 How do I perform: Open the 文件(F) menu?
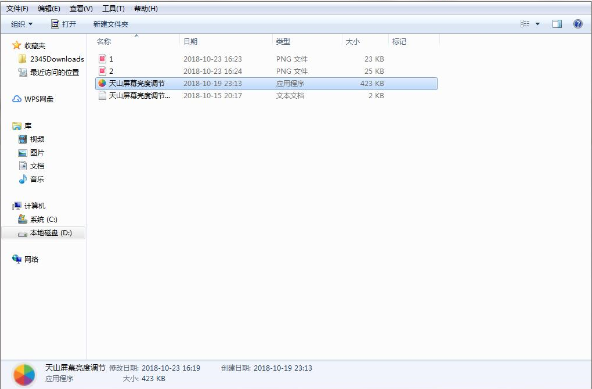click(17, 8)
